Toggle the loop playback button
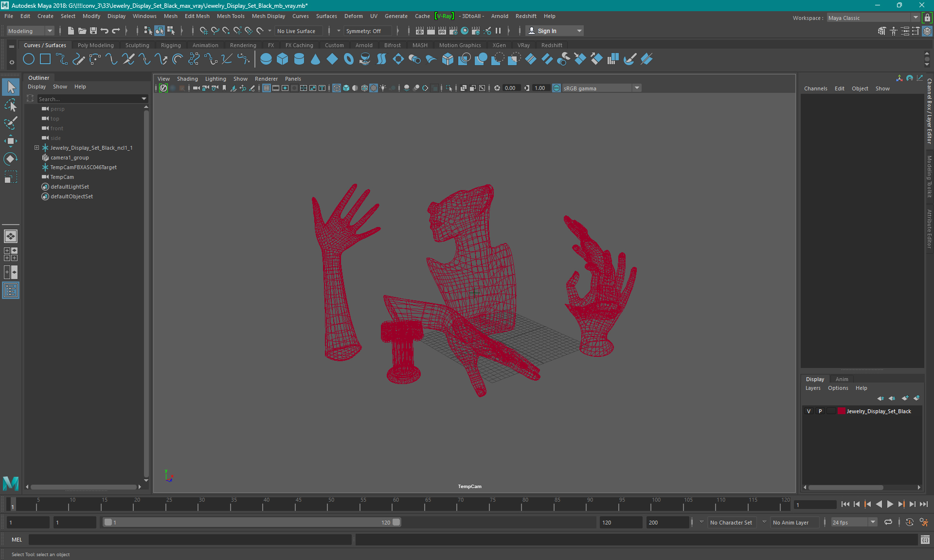This screenshot has width=934, height=560. pos(888,522)
